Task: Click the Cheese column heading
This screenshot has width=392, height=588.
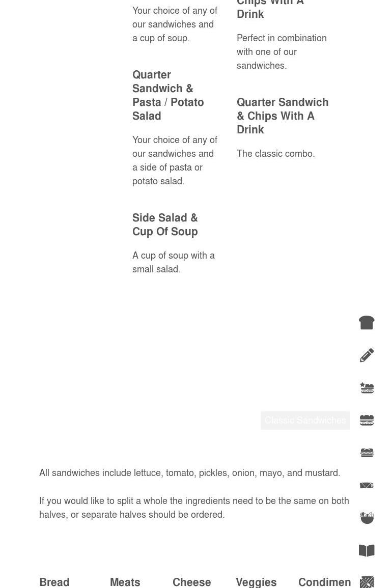Action: (x=191, y=582)
